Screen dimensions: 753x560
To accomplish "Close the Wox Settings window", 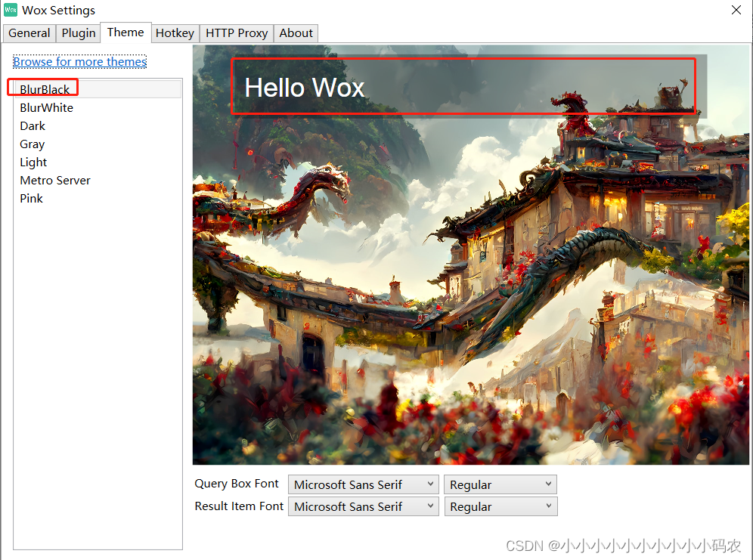I will click(x=736, y=10).
